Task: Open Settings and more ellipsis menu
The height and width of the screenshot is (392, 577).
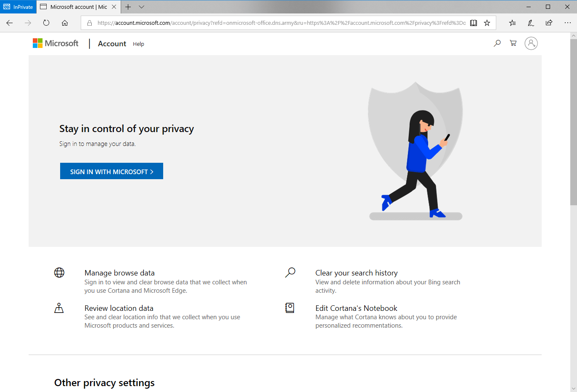Action: click(x=567, y=23)
